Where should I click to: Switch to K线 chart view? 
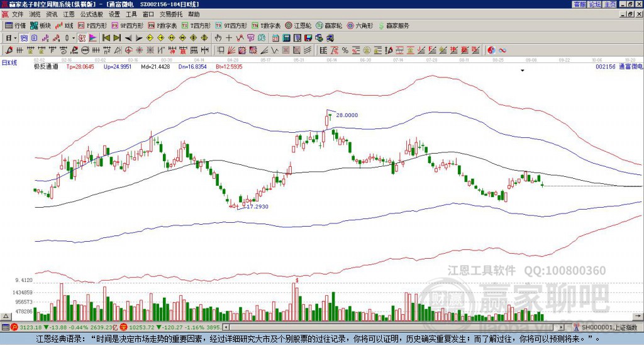pyautogui.click(x=65, y=25)
